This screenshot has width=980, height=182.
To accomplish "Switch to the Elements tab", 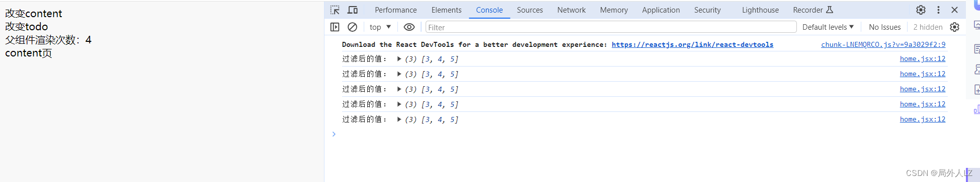I will 446,10.
